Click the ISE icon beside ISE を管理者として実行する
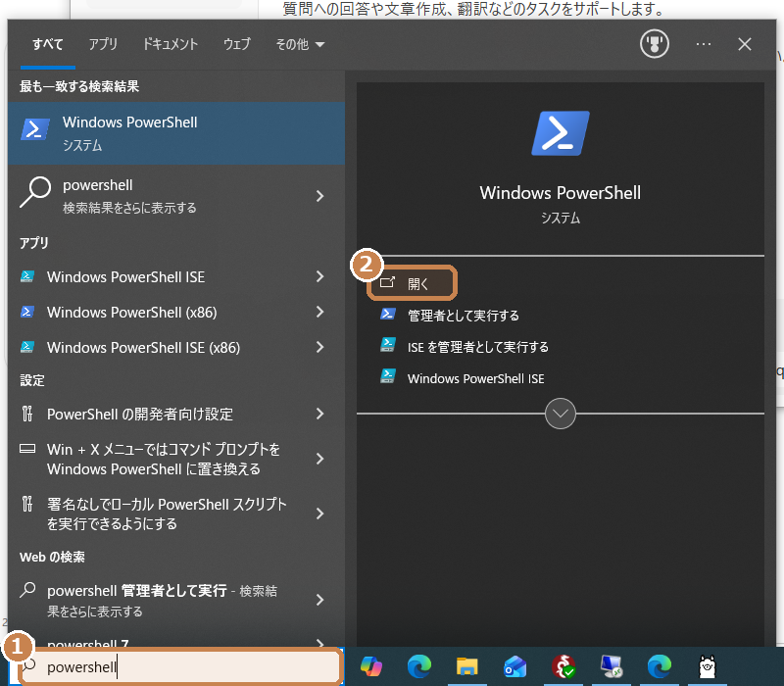Image resolution: width=784 pixels, height=686 pixels. tap(388, 345)
